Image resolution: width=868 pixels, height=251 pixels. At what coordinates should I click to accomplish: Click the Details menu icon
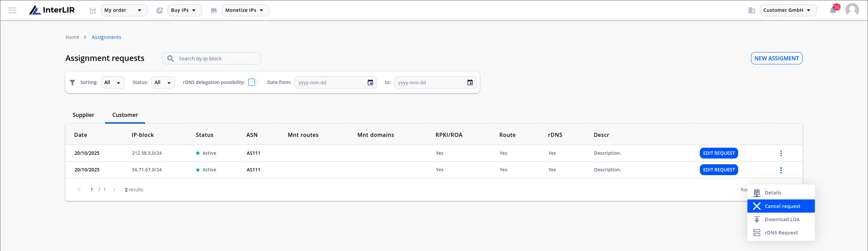click(757, 193)
